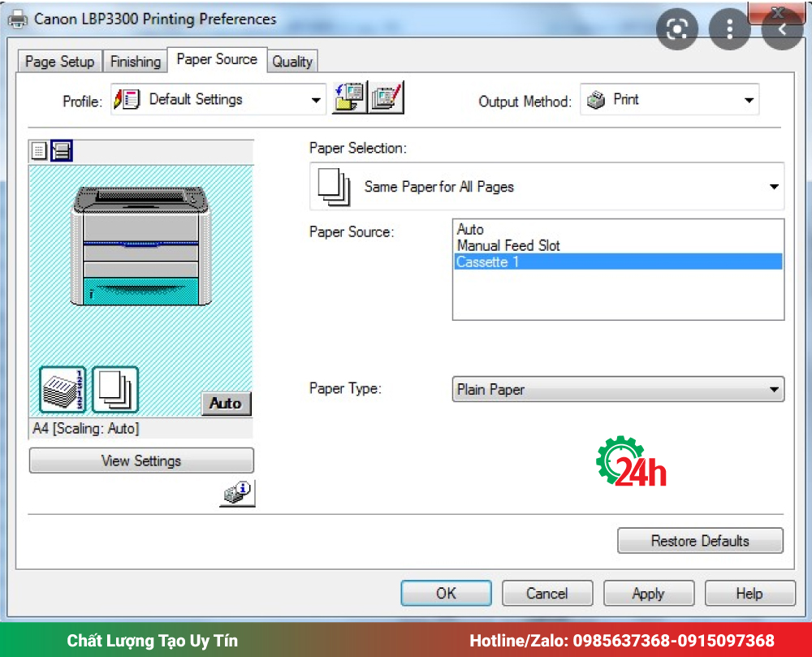Click the Edit Profile icon with pencil
The image size is (812, 657).
point(386,97)
